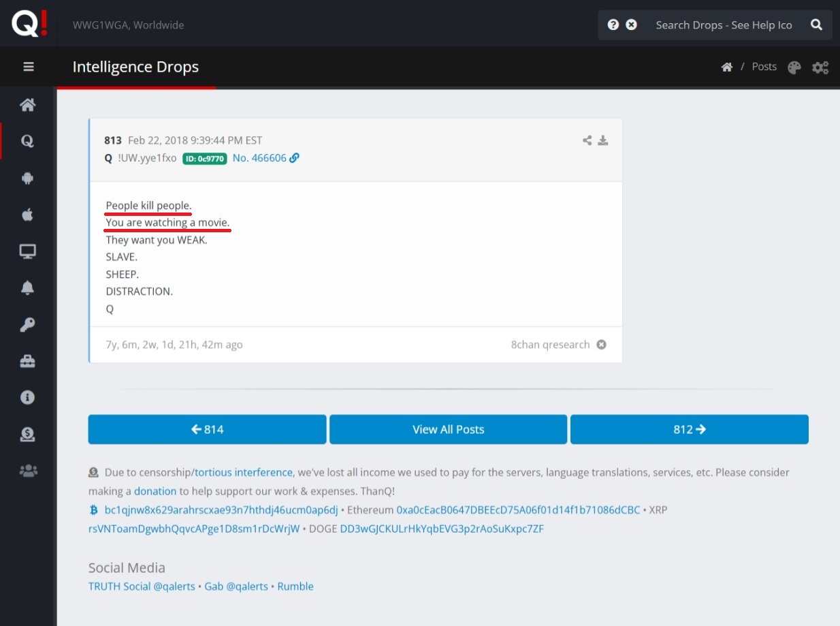Go to Home in sidebar

coord(27,105)
